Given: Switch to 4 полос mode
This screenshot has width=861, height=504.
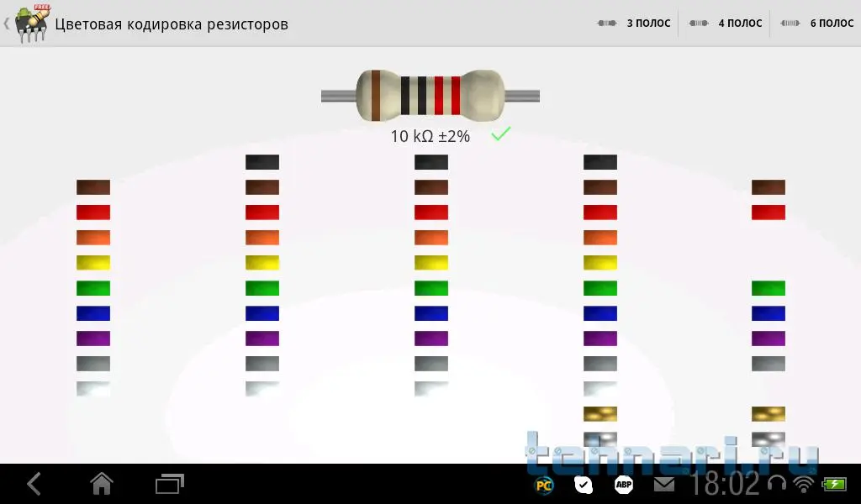Looking at the screenshot, I should point(726,23).
